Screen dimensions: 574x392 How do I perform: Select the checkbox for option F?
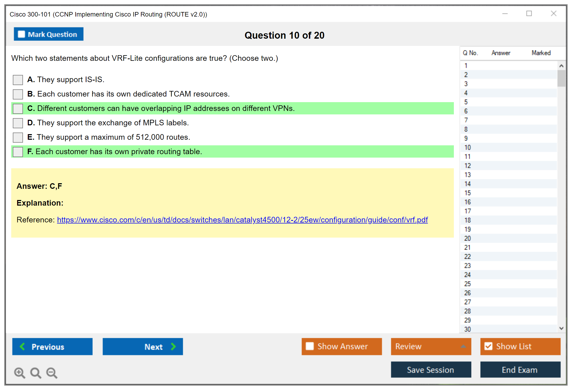pos(18,152)
